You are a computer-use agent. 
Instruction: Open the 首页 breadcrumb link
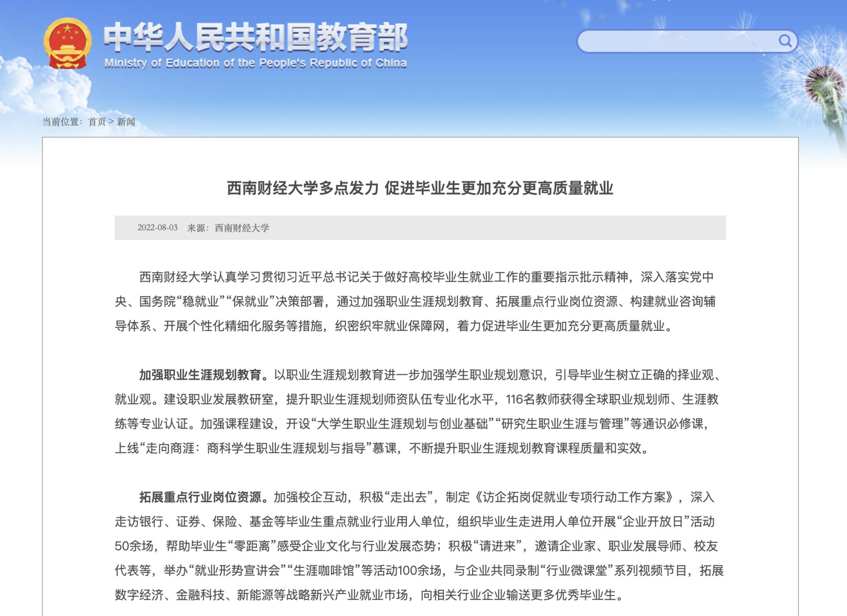[x=97, y=122]
